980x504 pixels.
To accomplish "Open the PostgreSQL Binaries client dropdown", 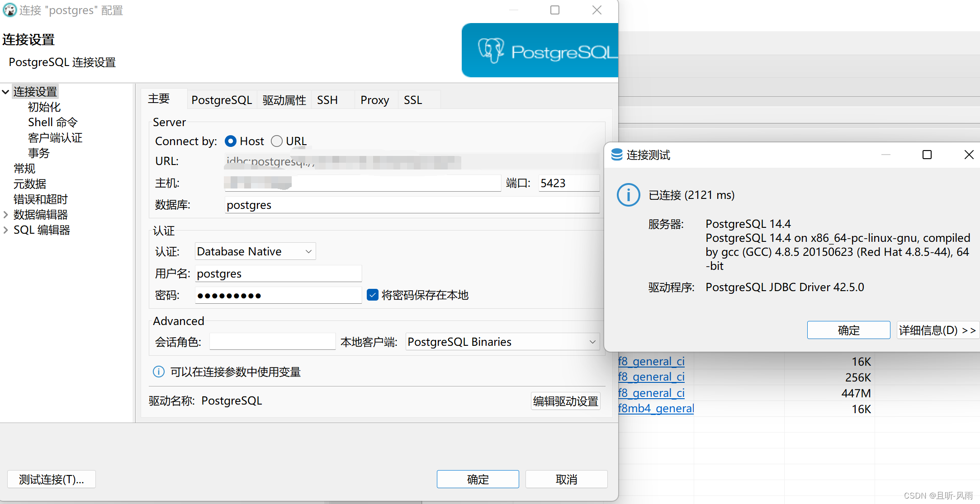I will (592, 342).
